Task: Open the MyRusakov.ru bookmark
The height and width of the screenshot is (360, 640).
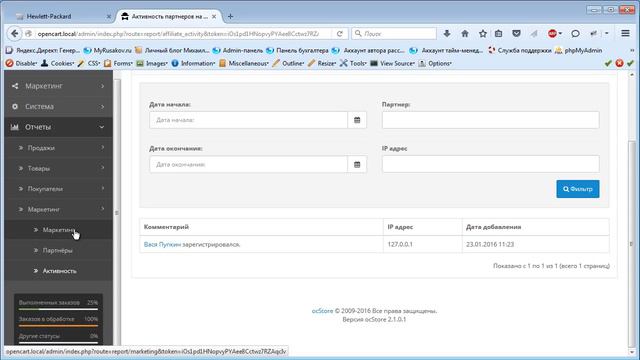Action: pyautogui.click(x=107, y=50)
